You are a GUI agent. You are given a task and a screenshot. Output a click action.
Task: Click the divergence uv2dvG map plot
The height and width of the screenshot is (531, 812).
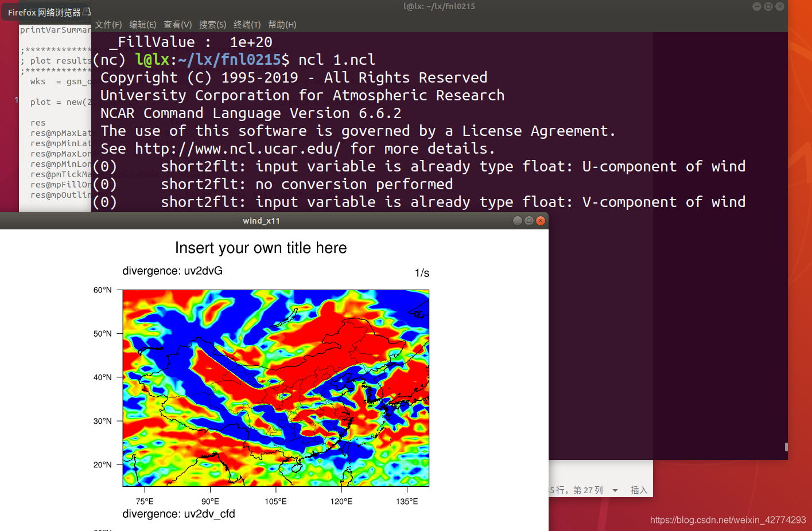[275, 388]
